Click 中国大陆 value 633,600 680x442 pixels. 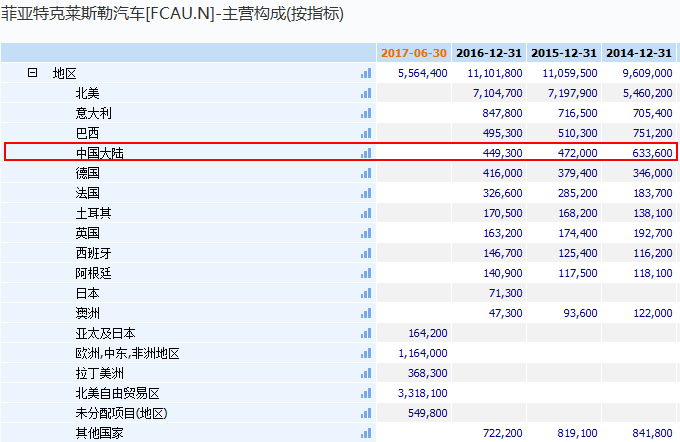(x=653, y=153)
